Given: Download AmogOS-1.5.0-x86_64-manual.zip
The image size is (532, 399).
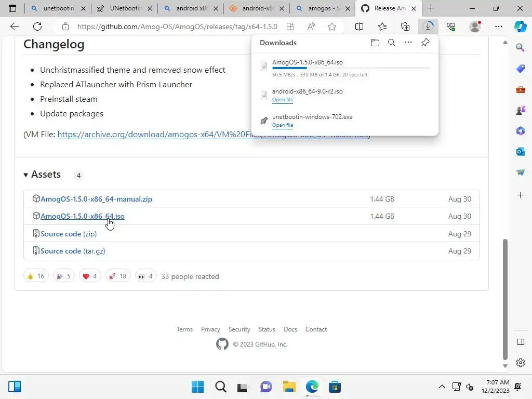Looking at the screenshot, I should pyautogui.click(x=96, y=199).
